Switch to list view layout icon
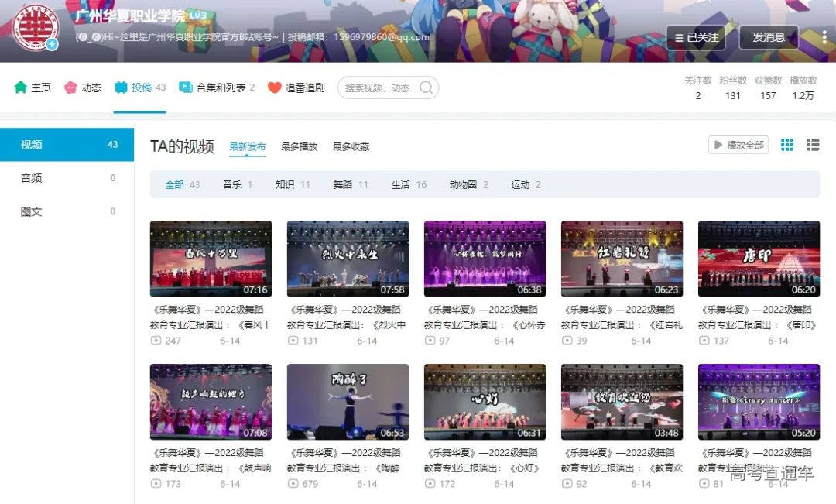Image resolution: width=836 pixels, height=504 pixels. (812, 144)
